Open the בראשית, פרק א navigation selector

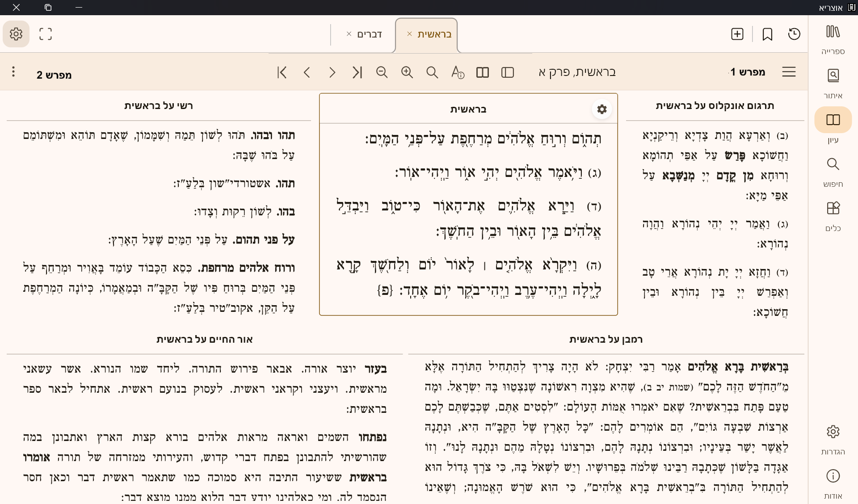577,72
